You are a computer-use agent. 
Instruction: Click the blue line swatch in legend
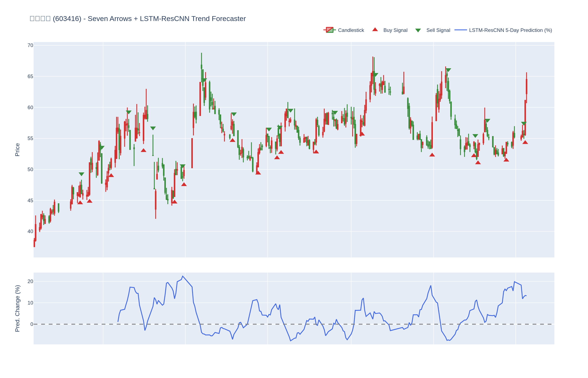click(x=460, y=30)
